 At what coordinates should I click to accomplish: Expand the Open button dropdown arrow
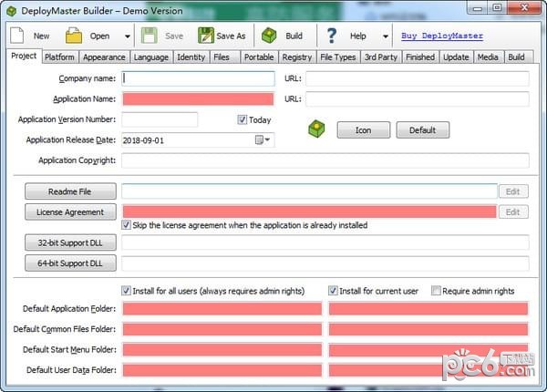click(x=128, y=36)
